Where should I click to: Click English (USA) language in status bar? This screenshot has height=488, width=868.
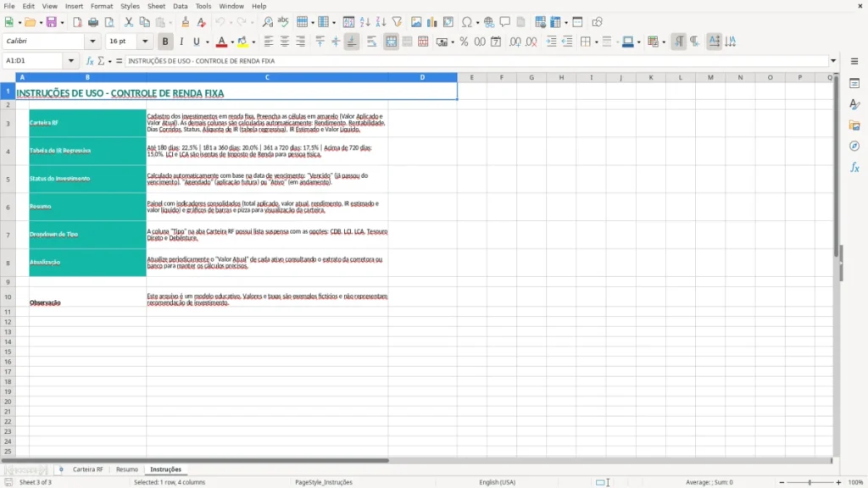pos(497,482)
